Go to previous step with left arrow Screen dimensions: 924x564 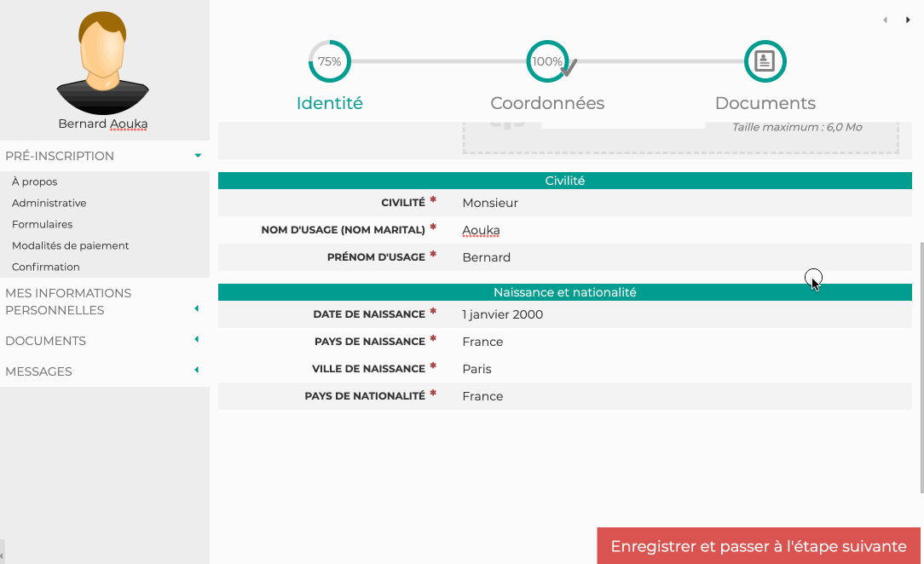click(885, 20)
